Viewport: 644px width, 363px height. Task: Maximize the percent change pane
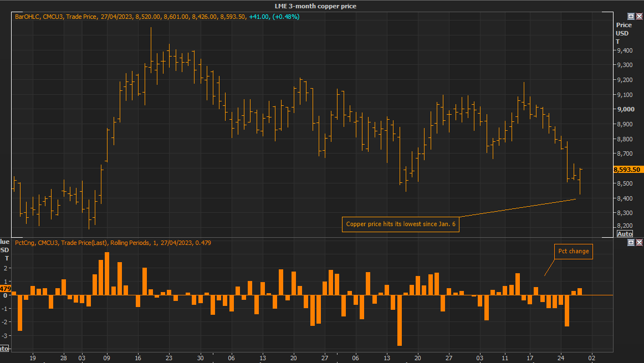click(x=631, y=243)
